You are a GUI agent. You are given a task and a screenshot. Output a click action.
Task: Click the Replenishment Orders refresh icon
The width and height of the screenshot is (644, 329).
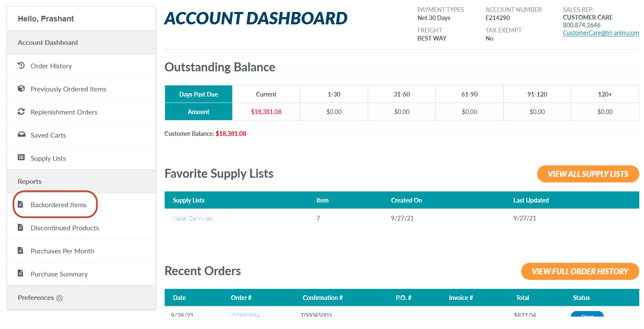tap(21, 112)
